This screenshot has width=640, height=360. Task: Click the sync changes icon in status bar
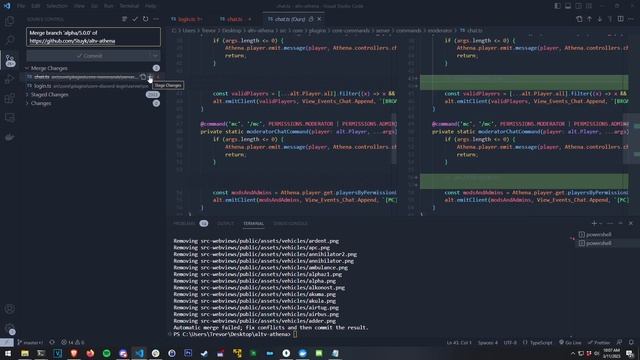point(52,342)
